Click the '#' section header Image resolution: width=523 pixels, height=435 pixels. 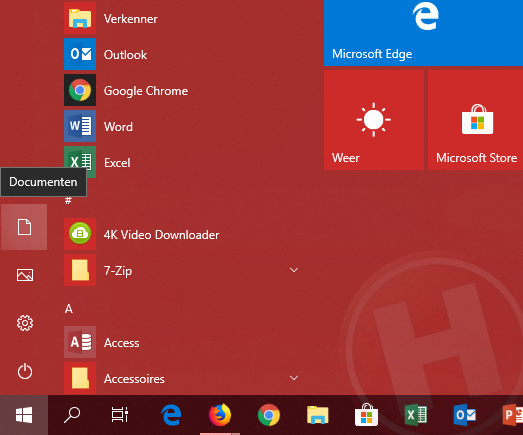(68, 200)
